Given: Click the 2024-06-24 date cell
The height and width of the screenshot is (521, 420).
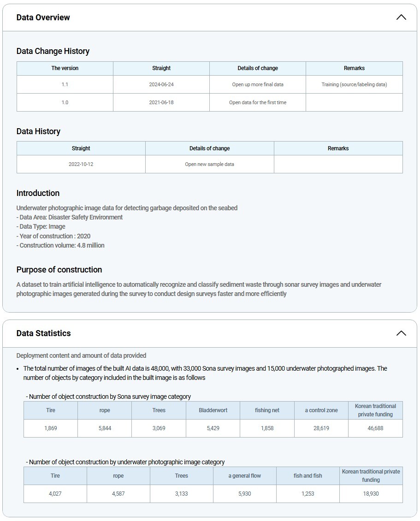Looking at the screenshot, I should click(x=161, y=84).
